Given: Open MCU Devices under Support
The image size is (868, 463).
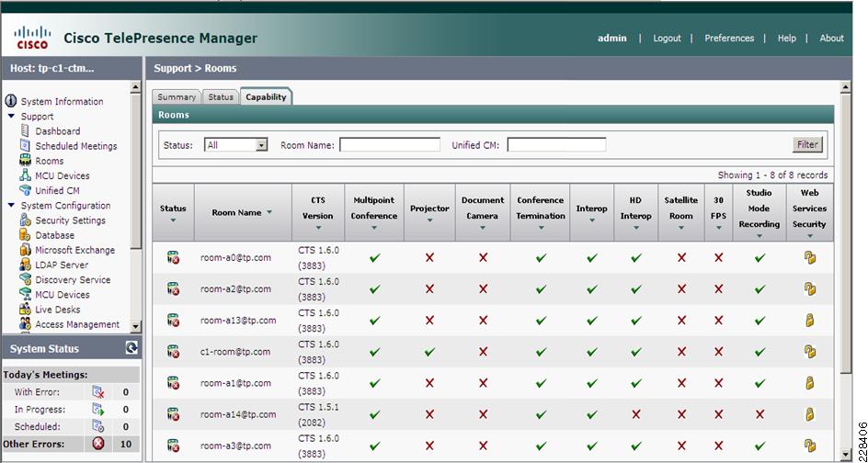Looking at the screenshot, I should pyautogui.click(x=62, y=175).
